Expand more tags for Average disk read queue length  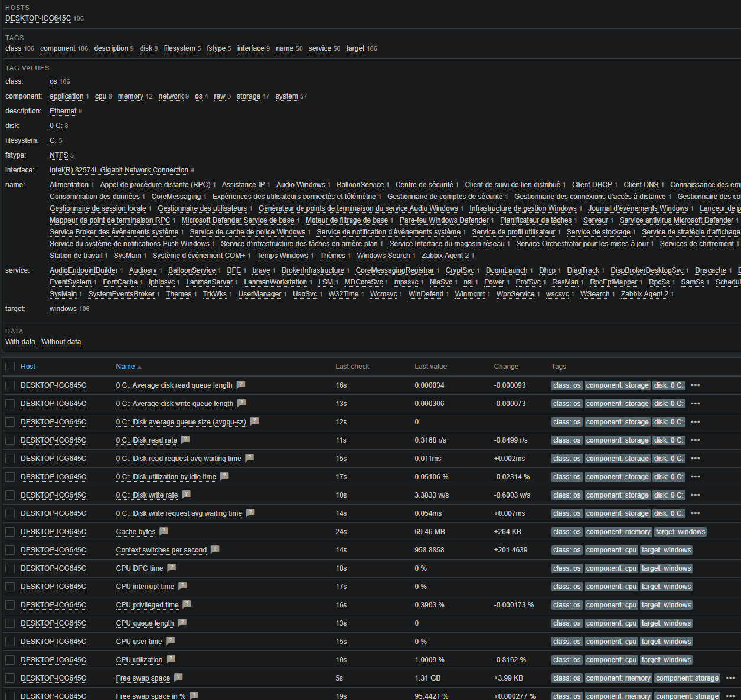tap(696, 385)
